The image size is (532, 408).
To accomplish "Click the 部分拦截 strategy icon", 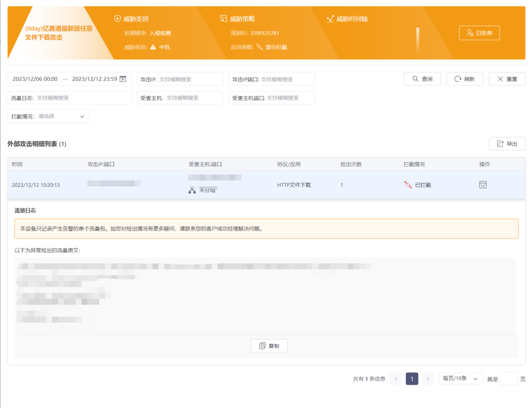I will [x=260, y=47].
